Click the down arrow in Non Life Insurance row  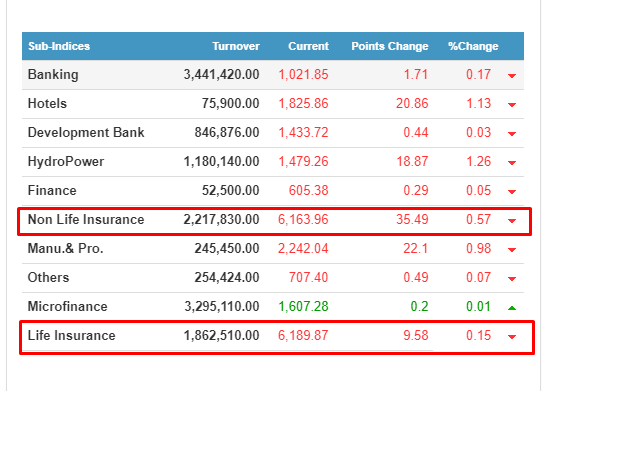[x=512, y=221]
